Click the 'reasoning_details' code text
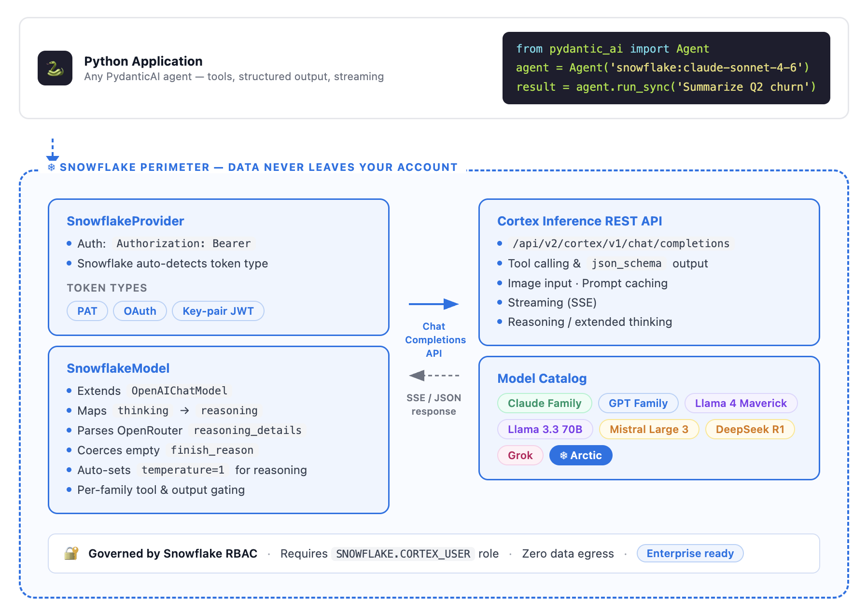The height and width of the screenshot is (616, 867). [248, 431]
